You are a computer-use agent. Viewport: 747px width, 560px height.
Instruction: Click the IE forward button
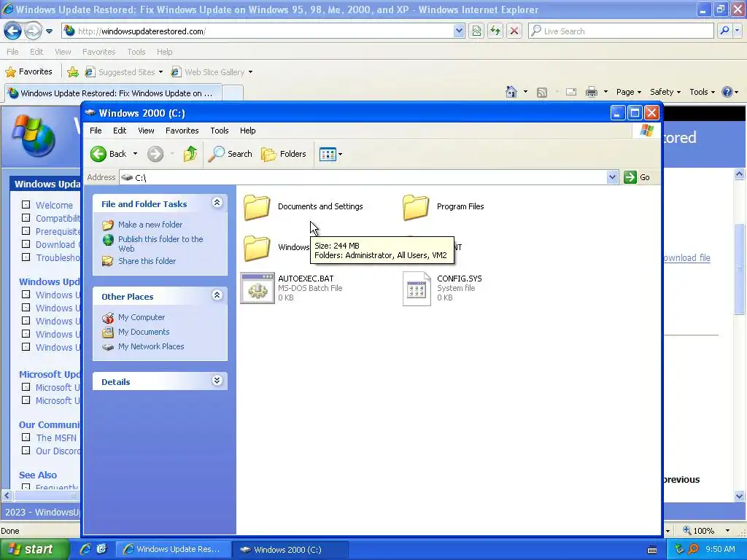pos(32,31)
